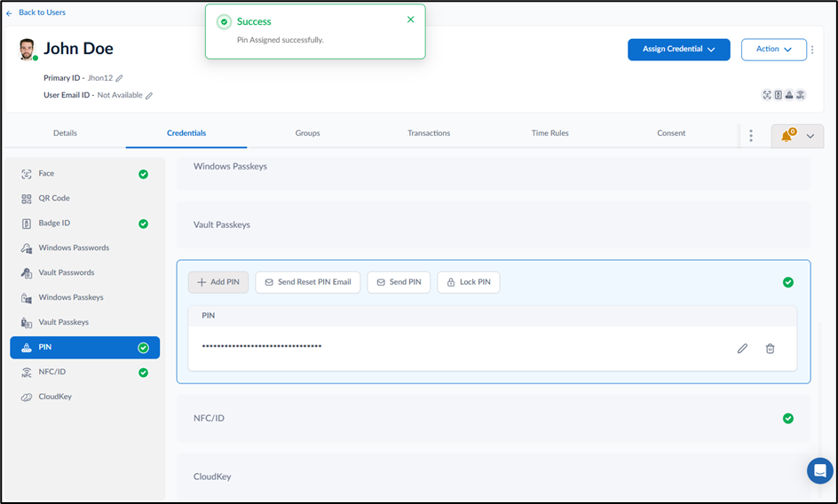Open the Action dropdown
The height and width of the screenshot is (504, 838).
click(x=773, y=49)
